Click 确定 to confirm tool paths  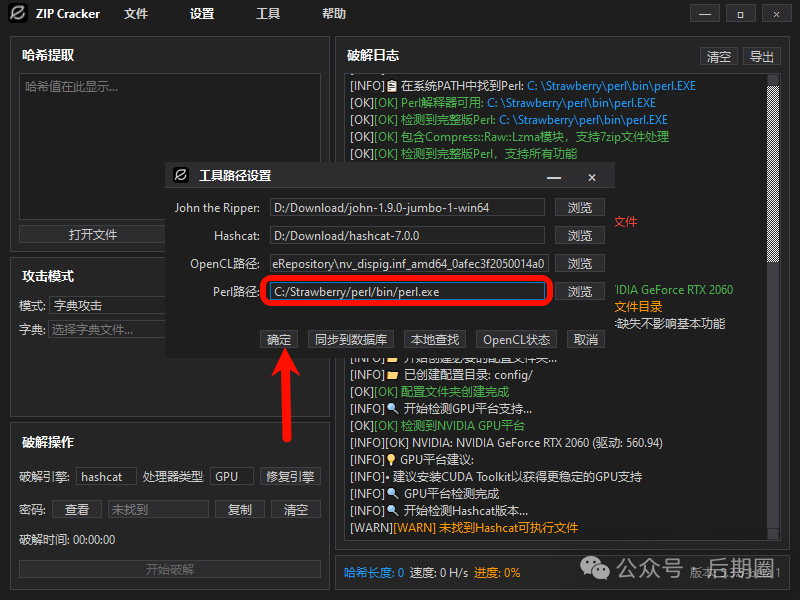(x=278, y=339)
